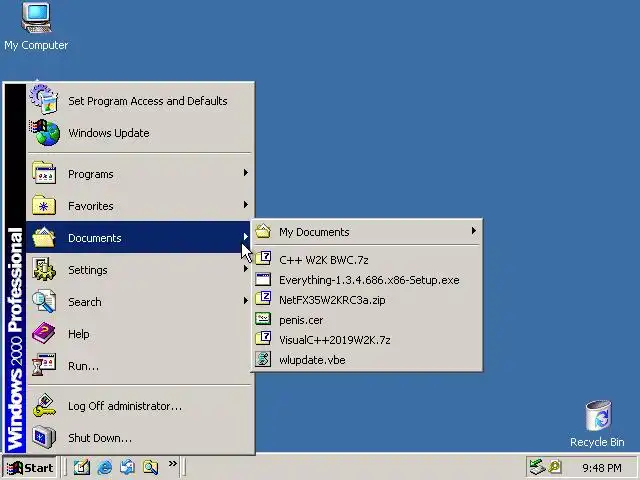The height and width of the screenshot is (480, 640).
Task: Open the Programs menu entry
Action: click(139, 173)
